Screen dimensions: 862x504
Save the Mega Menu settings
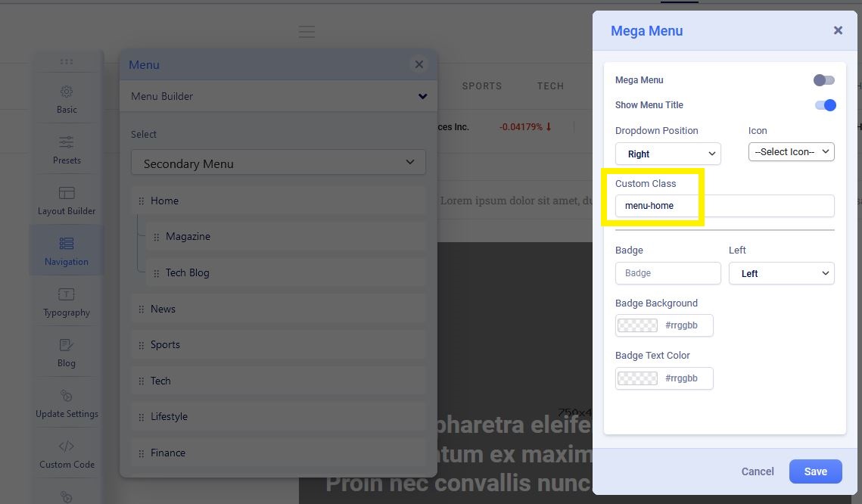click(x=815, y=471)
